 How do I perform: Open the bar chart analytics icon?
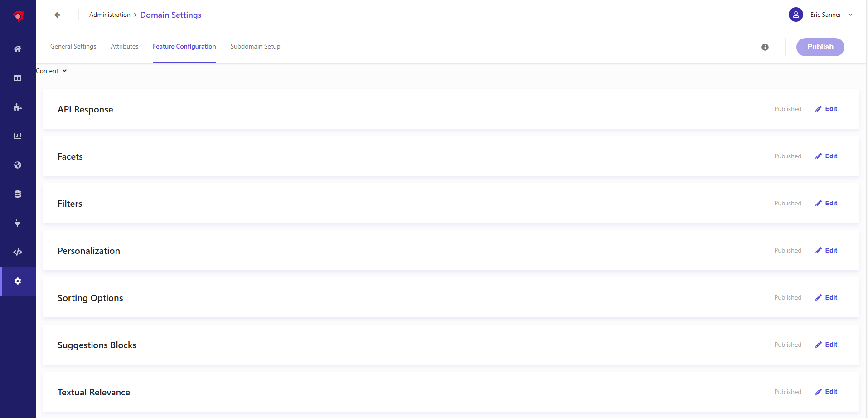[18, 136]
